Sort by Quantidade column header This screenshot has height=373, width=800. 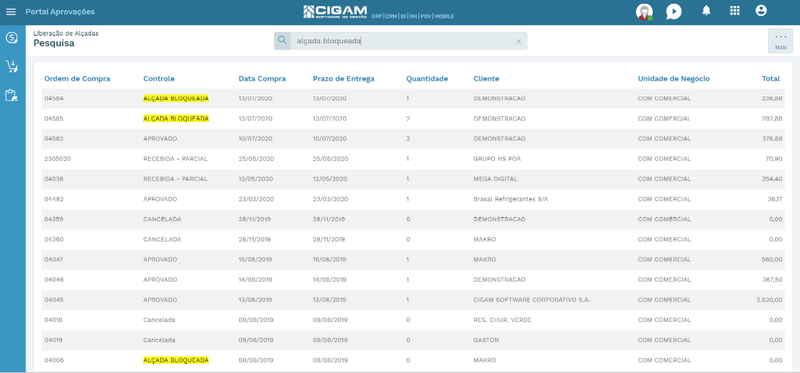(x=427, y=79)
